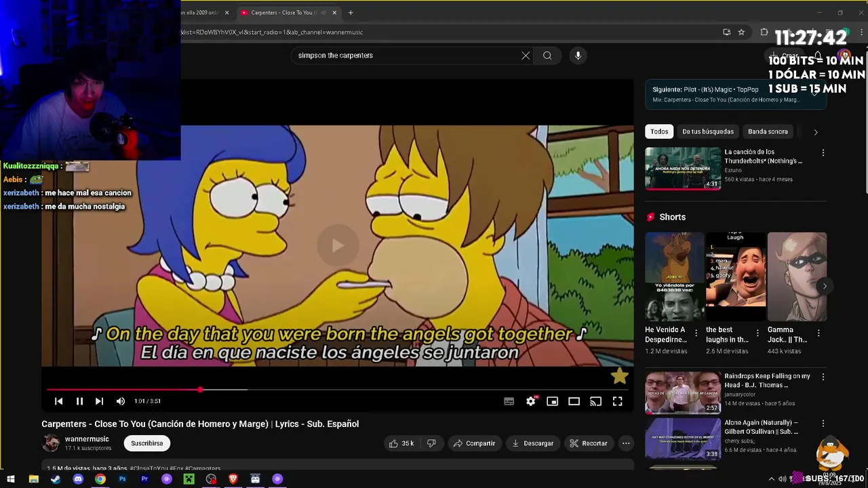Open Premiere Pro from the taskbar
Image resolution: width=868 pixels, height=488 pixels.
[x=144, y=479]
